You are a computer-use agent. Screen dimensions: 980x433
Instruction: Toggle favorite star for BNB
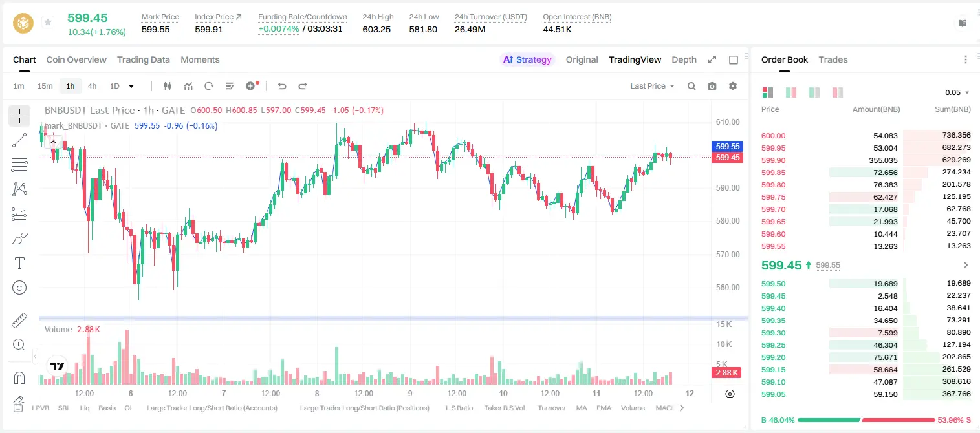pyautogui.click(x=48, y=23)
